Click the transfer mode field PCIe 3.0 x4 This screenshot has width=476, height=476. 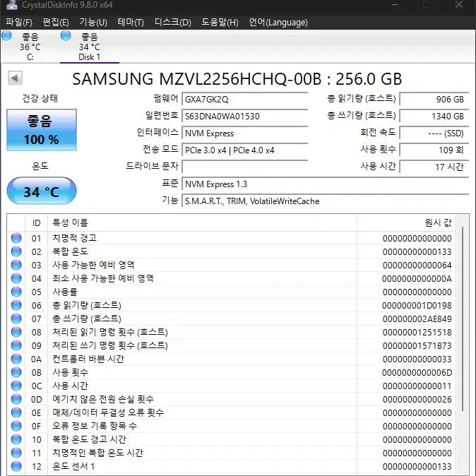tap(244, 150)
